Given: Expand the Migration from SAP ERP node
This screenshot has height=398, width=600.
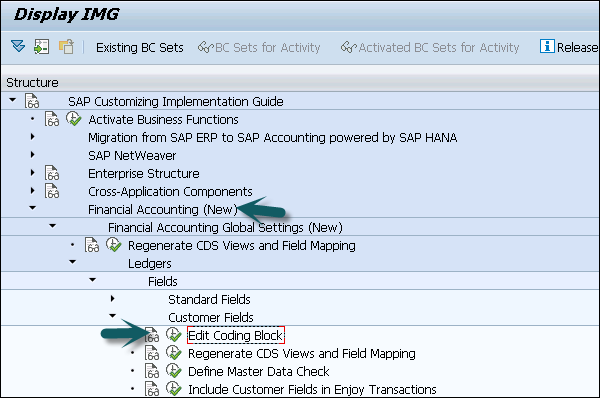Looking at the screenshot, I should tap(33, 137).
